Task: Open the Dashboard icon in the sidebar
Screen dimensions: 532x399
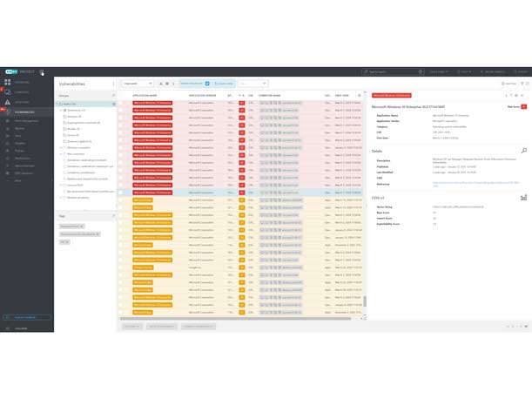Action: click(8, 83)
